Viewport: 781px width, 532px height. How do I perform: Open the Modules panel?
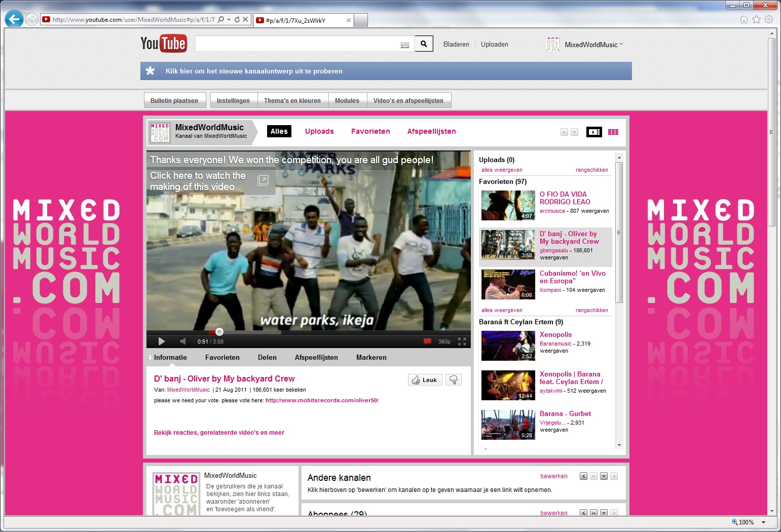[x=347, y=100]
